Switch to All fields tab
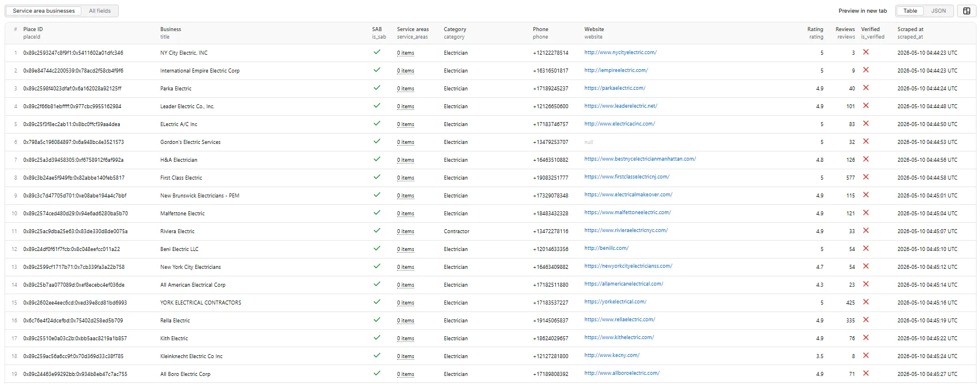Screen dimensions: 980x384 pos(100,11)
